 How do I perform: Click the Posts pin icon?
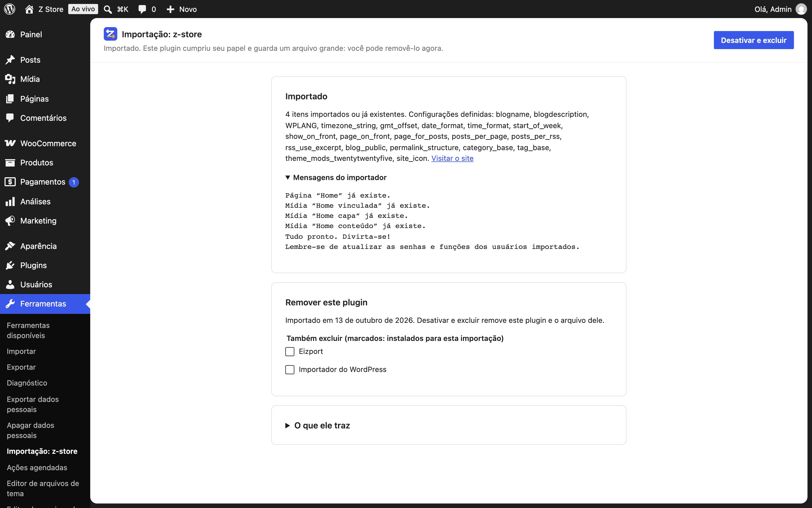pos(10,60)
